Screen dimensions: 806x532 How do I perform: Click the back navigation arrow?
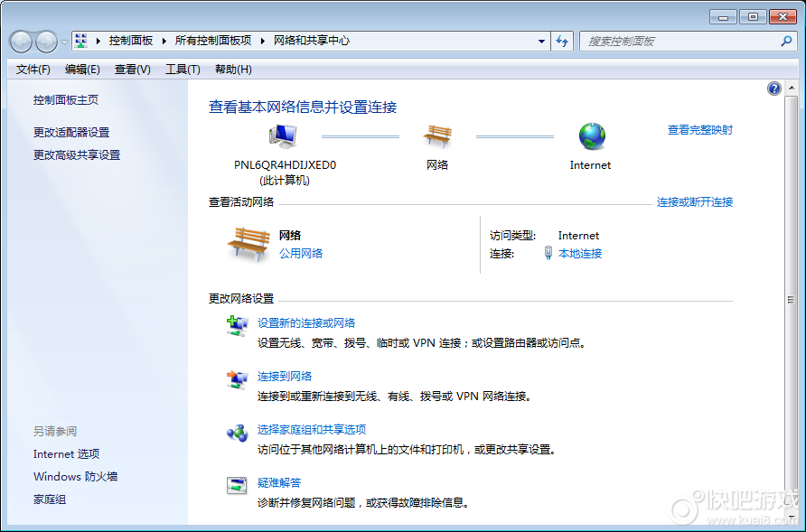click(20, 41)
